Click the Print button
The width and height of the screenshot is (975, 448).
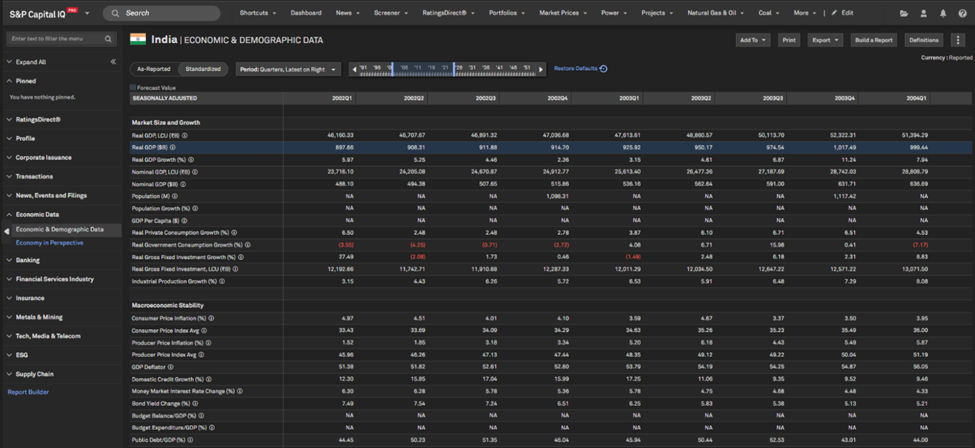coord(788,40)
